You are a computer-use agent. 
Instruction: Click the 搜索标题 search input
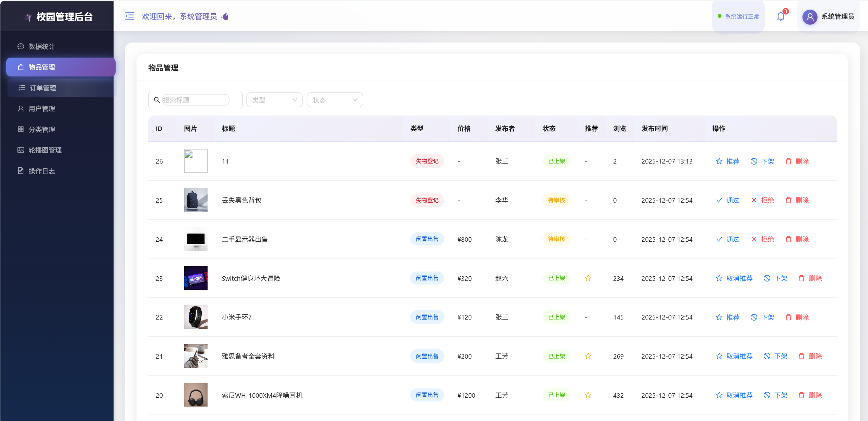point(196,100)
